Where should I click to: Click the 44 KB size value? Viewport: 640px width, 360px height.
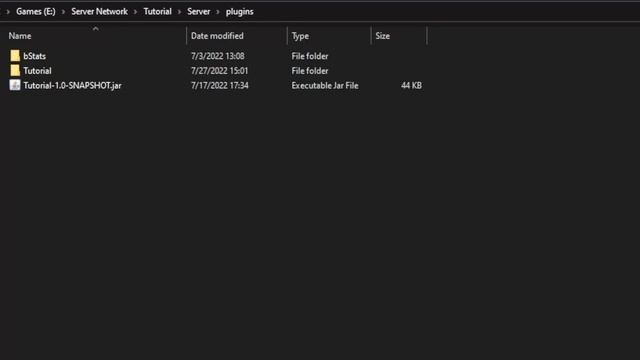coord(411,85)
